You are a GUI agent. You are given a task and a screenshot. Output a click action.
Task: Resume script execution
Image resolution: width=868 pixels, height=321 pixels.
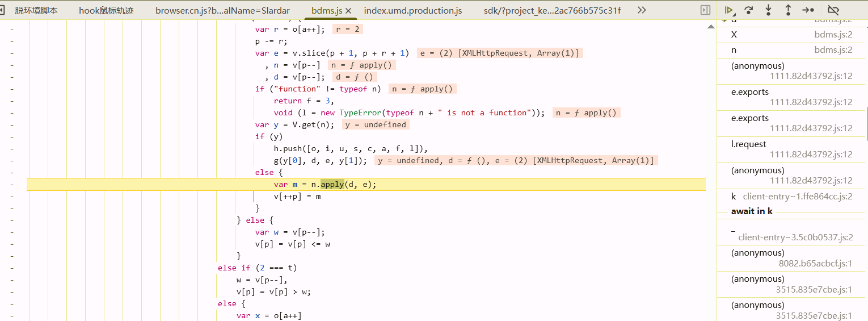coord(729,10)
